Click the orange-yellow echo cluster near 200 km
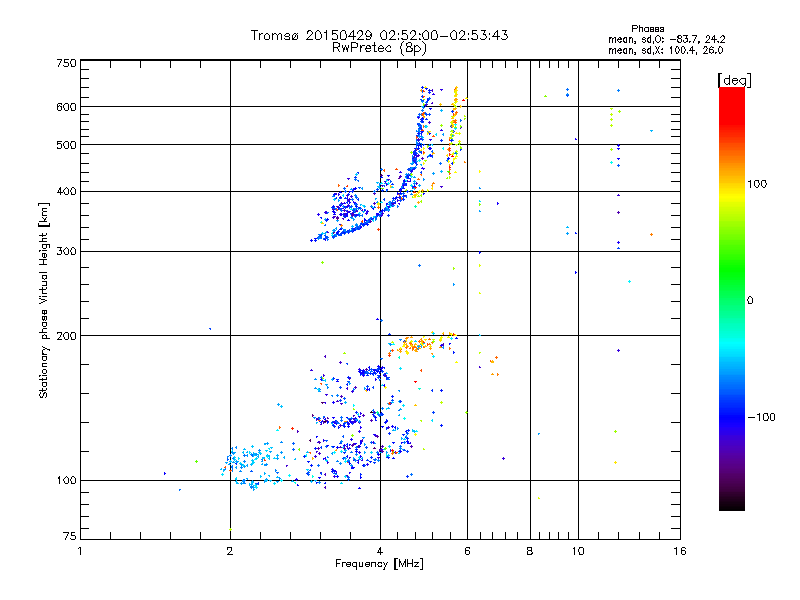This screenshot has height=600, width=800. click(421, 344)
